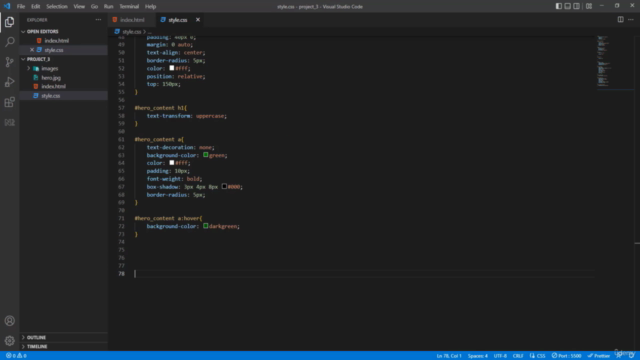
Task: Open the Source Control view icon
Action: [9, 62]
